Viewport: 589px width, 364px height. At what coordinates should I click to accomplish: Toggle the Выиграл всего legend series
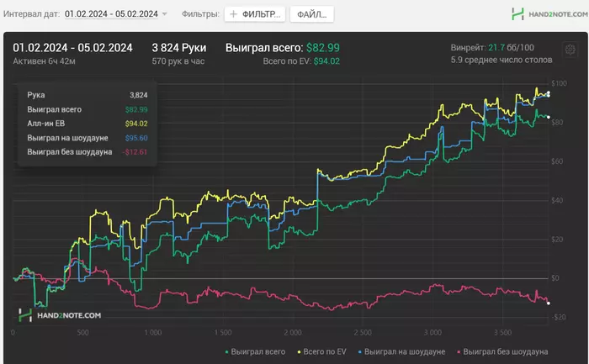pyautogui.click(x=255, y=352)
